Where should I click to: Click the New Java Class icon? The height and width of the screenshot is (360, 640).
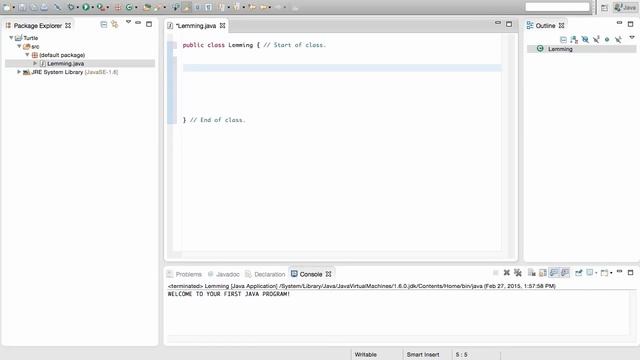pos(129,7)
